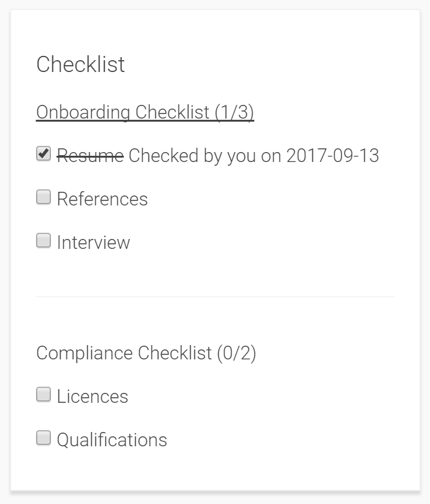Image resolution: width=430 pixels, height=504 pixels.
Task: Click the Compliance Checklist heading
Action: pyautogui.click(x=146, y=353)
